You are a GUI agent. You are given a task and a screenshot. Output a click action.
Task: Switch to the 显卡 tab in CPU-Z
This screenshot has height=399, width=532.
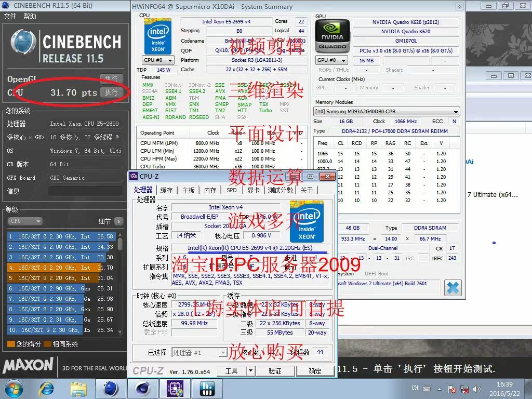coord(254,190)
